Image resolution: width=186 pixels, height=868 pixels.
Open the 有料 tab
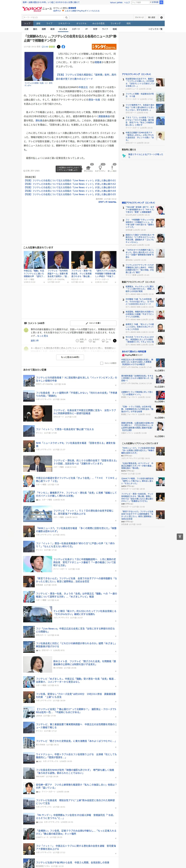click(128, 24)
